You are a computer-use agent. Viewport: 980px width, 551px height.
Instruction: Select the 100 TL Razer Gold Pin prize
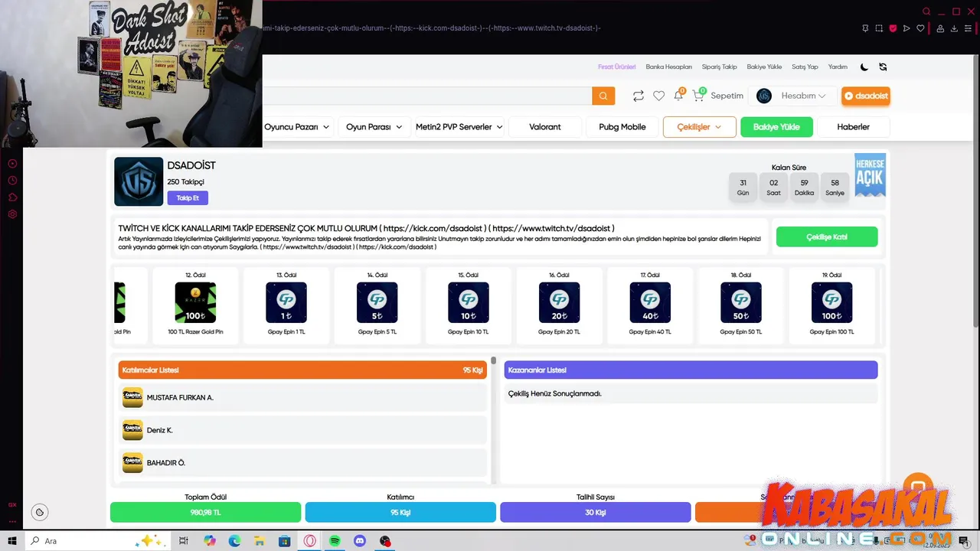pyautogui.click(x=195, y=305)
